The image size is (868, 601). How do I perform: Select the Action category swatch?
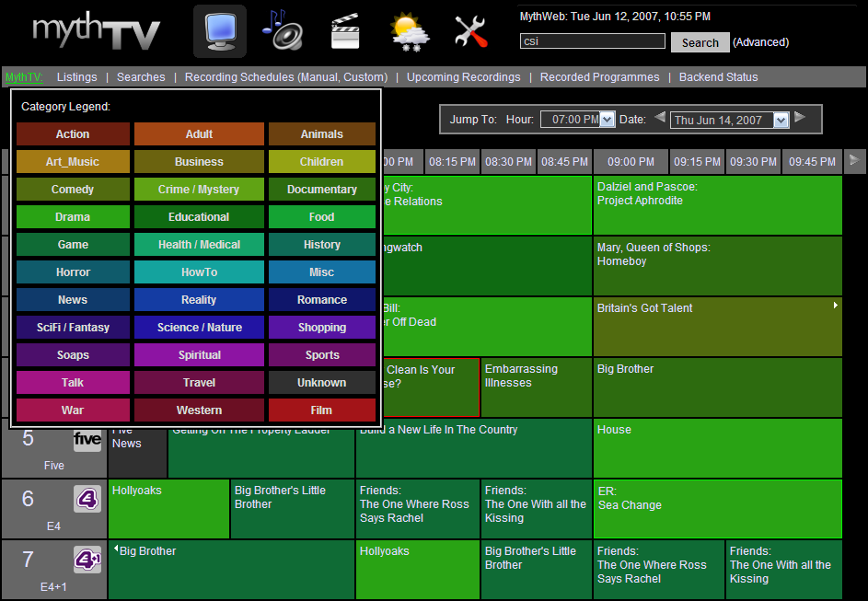73,134
